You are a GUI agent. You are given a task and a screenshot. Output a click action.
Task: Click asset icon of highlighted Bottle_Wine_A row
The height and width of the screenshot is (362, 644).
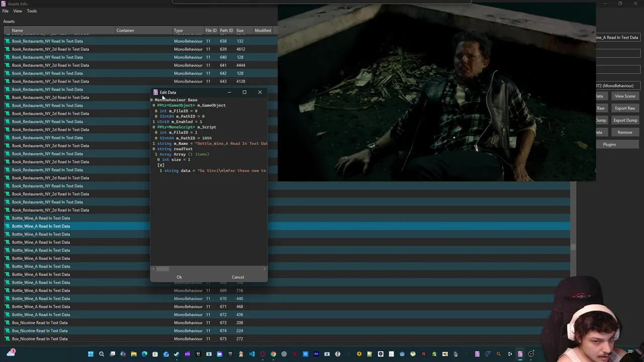(8, 226)
